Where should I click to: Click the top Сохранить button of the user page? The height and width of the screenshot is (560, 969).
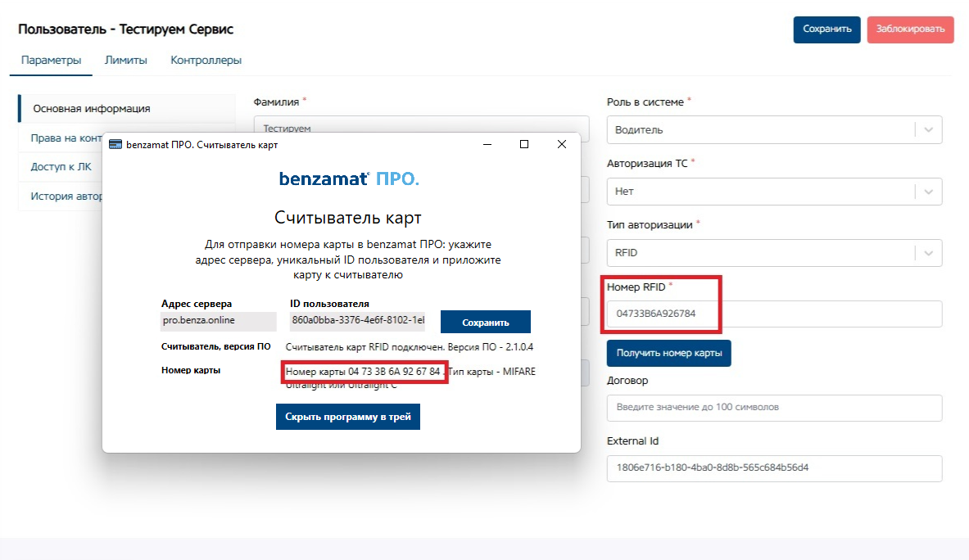pos(826,29)
